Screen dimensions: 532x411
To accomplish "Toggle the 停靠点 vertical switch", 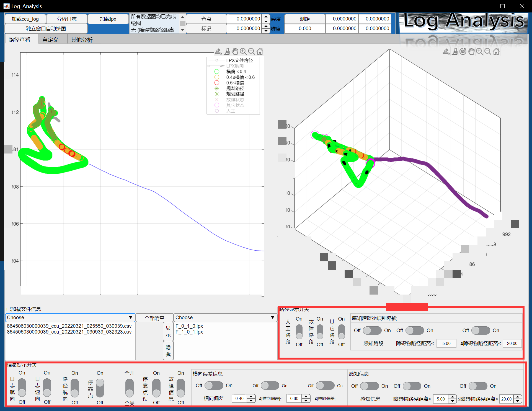I will (x=100, y=388).
